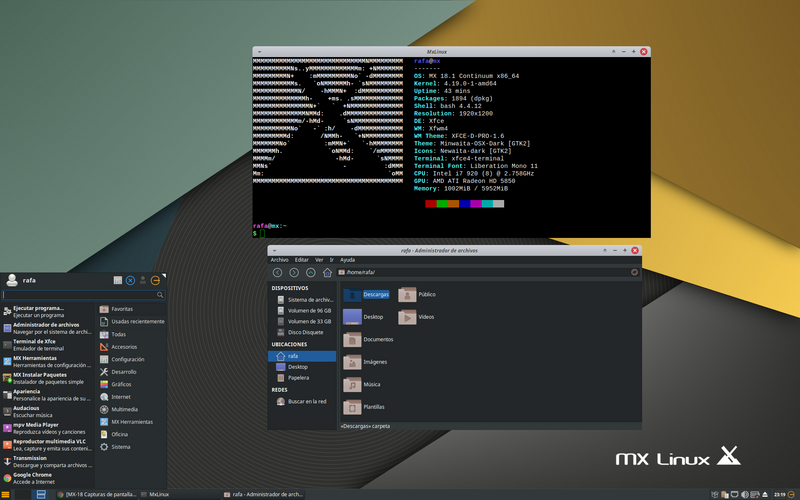The image size is (800, 500).
Task: Select the Oficina category
Action: pyautogui.click(x=131, y=434)
